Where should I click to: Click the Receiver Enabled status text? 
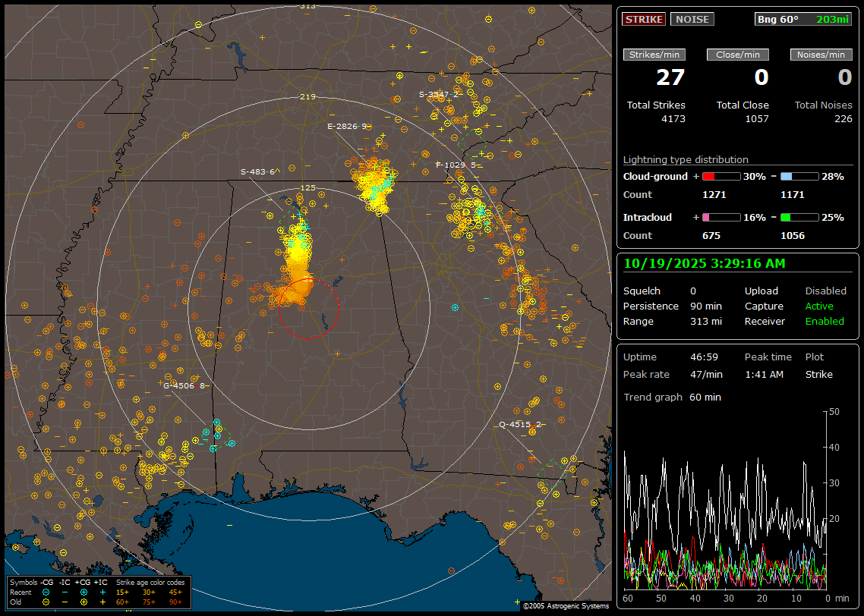[x=824, y=322]
